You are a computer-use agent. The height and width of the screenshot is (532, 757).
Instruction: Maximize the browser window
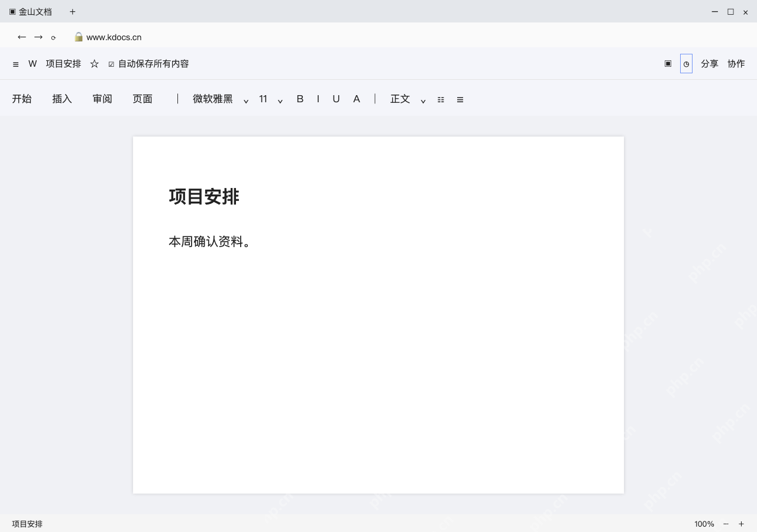pyautogui.click(x=730, y=12)
